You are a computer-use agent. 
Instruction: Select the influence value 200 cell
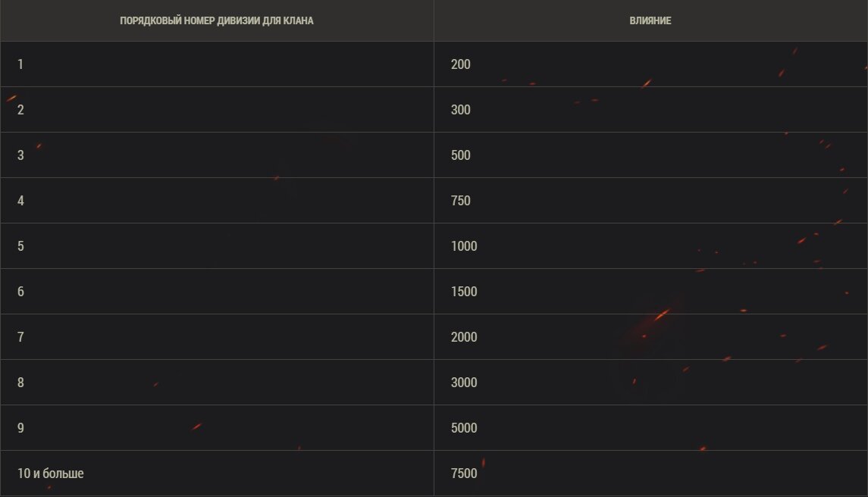click(x=650, y=64)
